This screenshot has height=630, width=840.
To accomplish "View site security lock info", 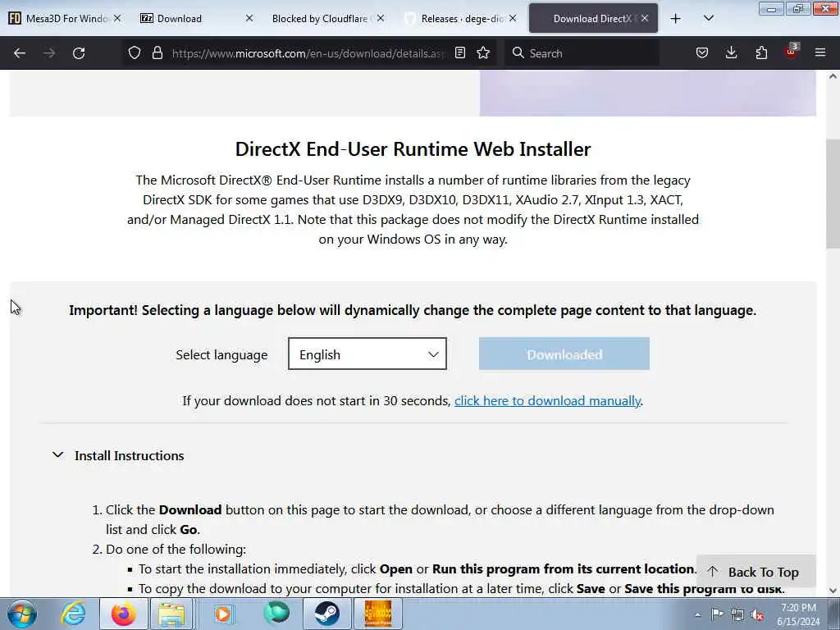I will [157, 53].
